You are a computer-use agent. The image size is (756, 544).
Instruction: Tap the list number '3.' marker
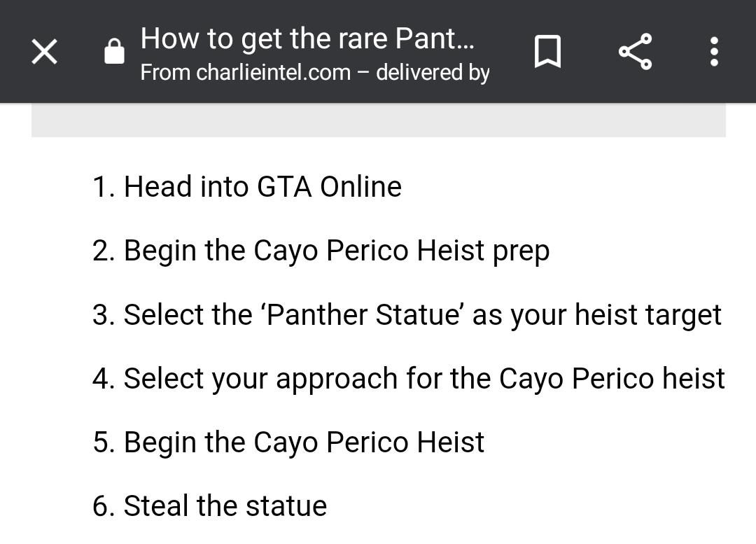pos(104,315)
